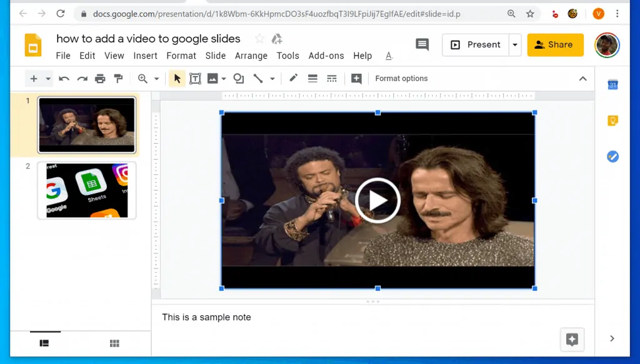Click the yellow Share button
Viewport: 640px width, 364px height.
pyautogui.click(x=555, y=45)
